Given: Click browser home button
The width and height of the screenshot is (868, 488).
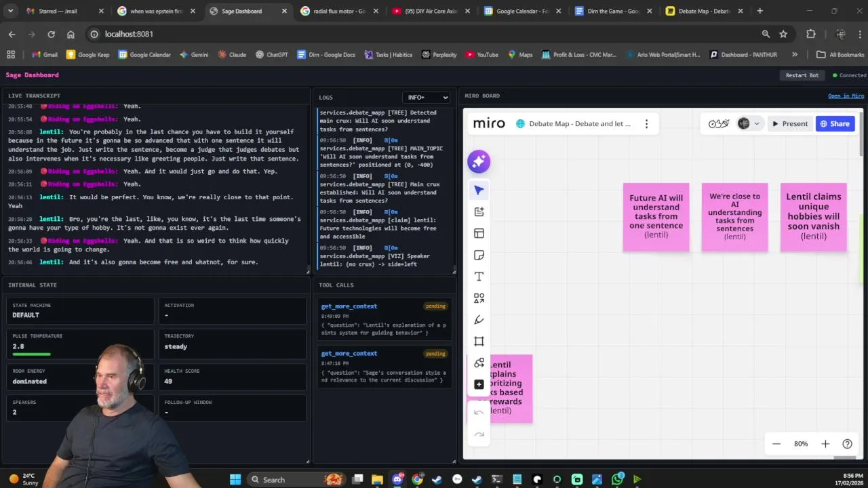Looking at the screenshot, I should (x=71, y=34).
